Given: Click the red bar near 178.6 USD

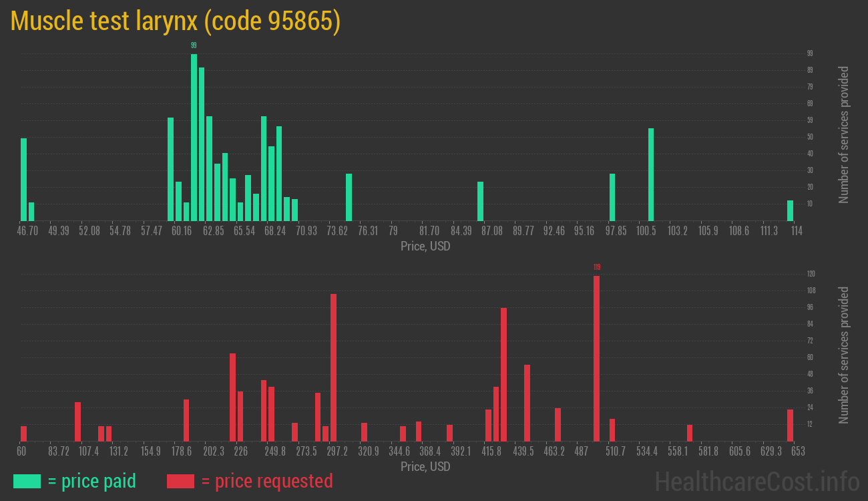Looking at the screenshot, I should coord(186,420).
